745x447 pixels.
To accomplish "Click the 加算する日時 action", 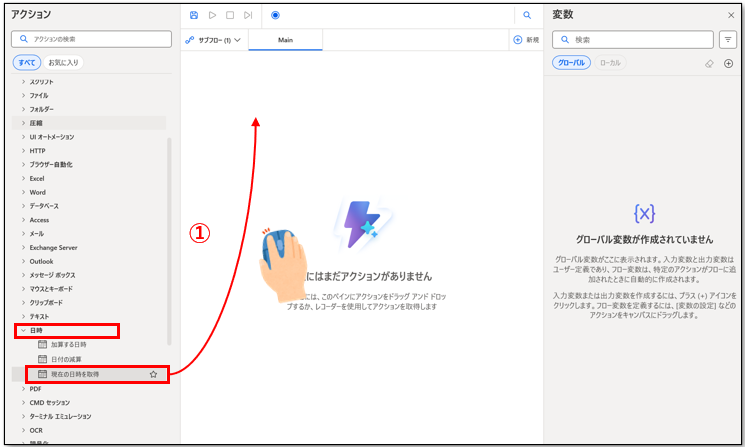I will (x=68, y=344).
